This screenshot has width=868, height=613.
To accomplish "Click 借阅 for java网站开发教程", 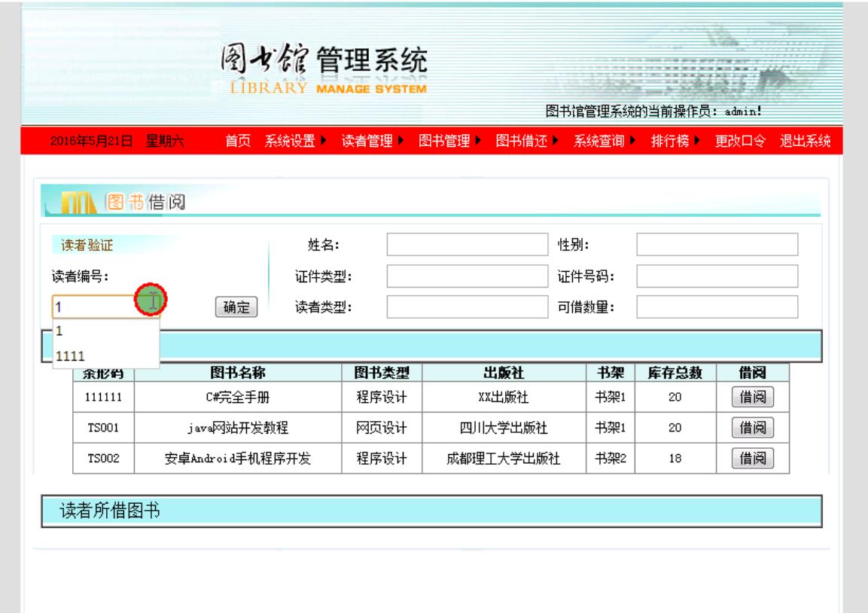I will (752, 428).
